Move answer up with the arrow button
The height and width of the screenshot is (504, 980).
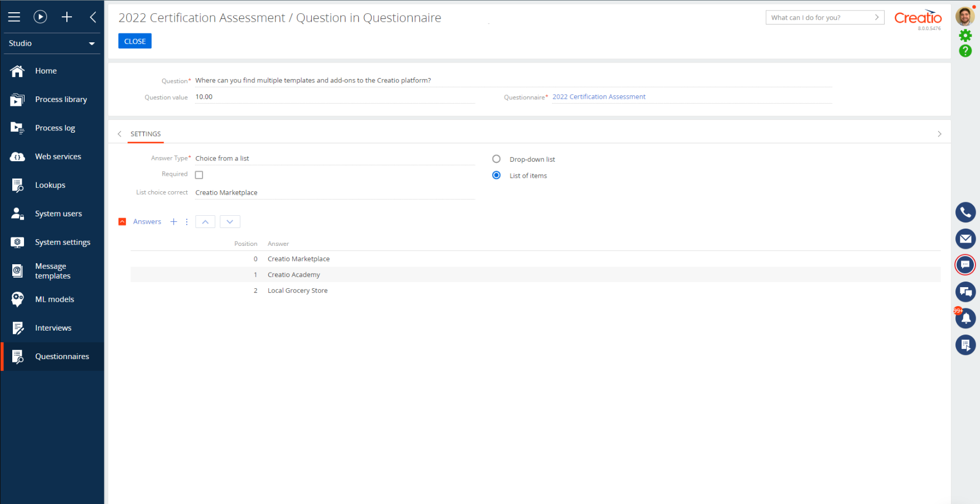(x=205, y=222)
